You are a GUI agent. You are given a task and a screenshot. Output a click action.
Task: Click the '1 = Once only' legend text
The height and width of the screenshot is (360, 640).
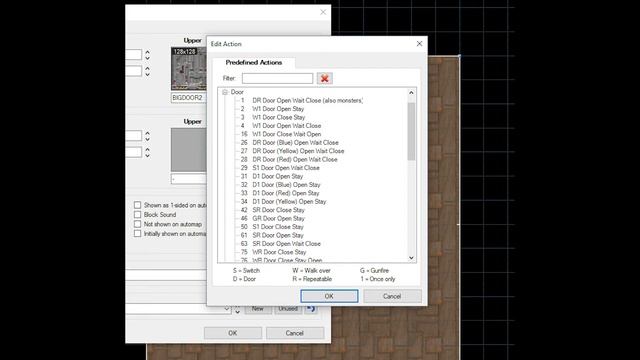click(x=378, y=279)
